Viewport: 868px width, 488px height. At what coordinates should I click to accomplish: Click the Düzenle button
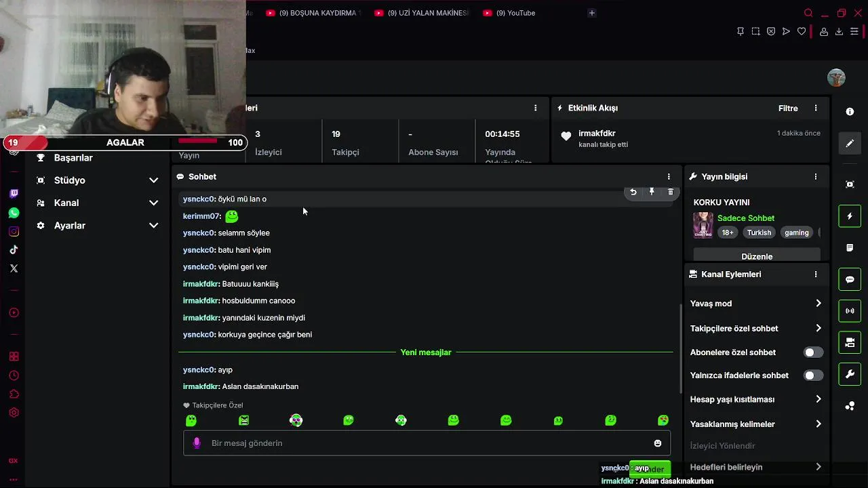coord(757,256)
